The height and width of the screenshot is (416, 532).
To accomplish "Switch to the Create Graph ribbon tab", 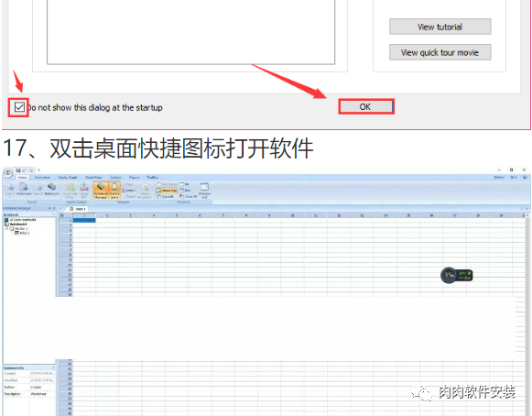I will (68, 177).
